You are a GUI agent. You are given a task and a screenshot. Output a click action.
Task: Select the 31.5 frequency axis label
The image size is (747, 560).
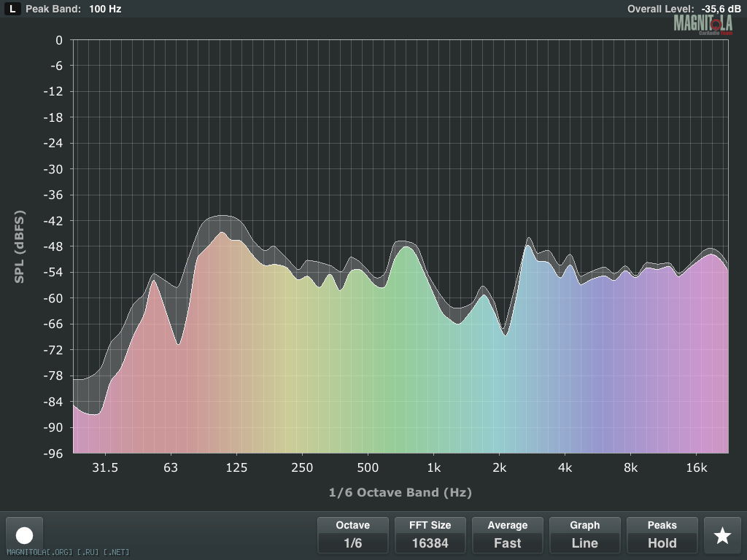click(105, 467)
